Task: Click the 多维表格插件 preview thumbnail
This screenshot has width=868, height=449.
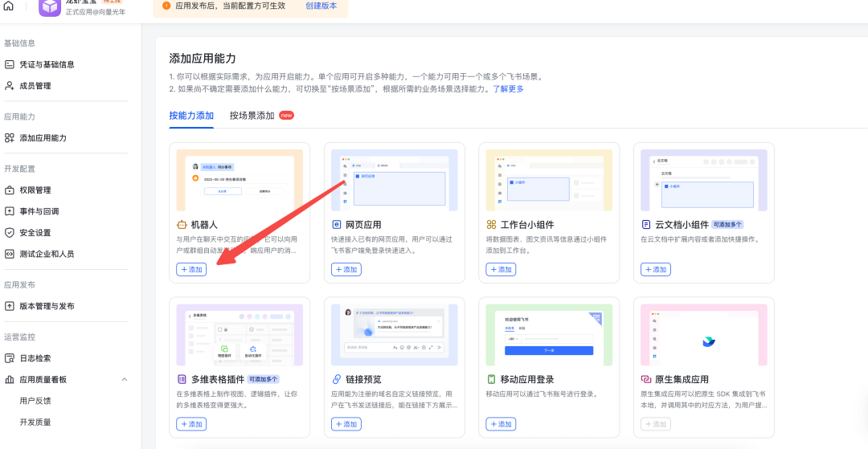Action: click(240, 335)
